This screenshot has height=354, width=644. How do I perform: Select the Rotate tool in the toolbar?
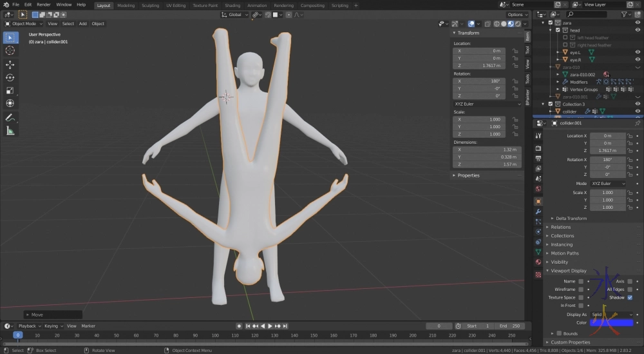(x=10, y=77)
